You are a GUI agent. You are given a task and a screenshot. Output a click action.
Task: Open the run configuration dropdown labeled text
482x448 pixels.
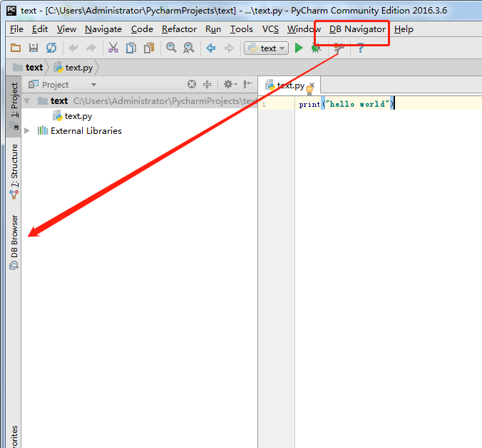pos(266,48)
